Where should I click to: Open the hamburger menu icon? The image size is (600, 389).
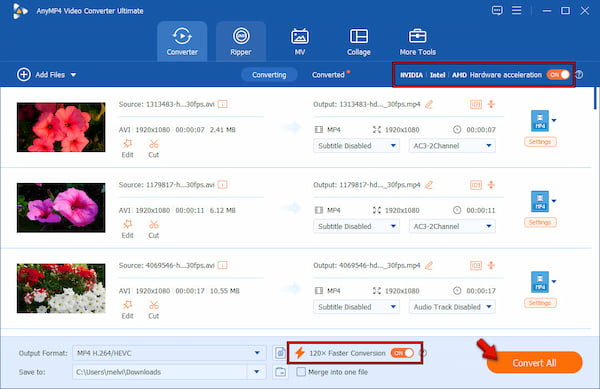coord(517,10)
